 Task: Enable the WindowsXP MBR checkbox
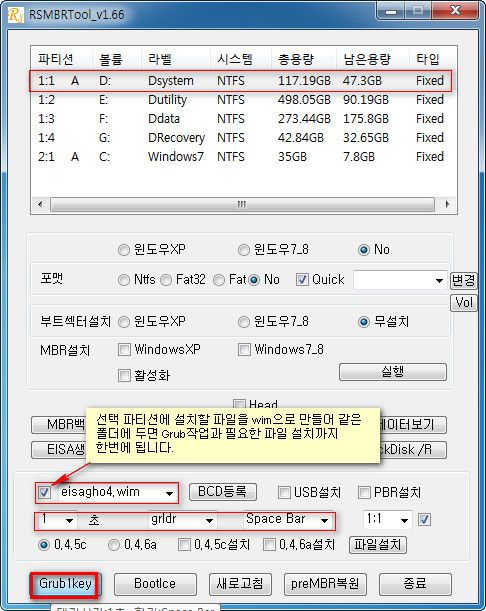124,350
